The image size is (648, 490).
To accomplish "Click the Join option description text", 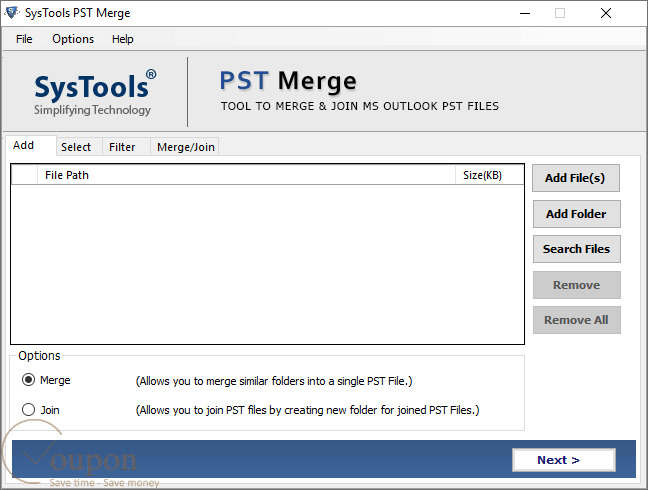I will [x=307, y=410].
